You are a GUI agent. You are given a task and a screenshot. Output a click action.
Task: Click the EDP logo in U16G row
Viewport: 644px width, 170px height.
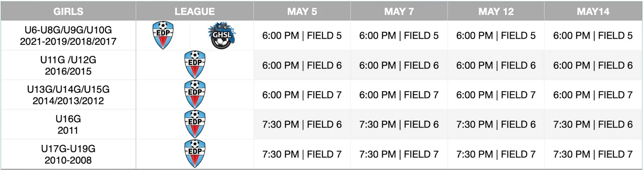pos(195,124)
